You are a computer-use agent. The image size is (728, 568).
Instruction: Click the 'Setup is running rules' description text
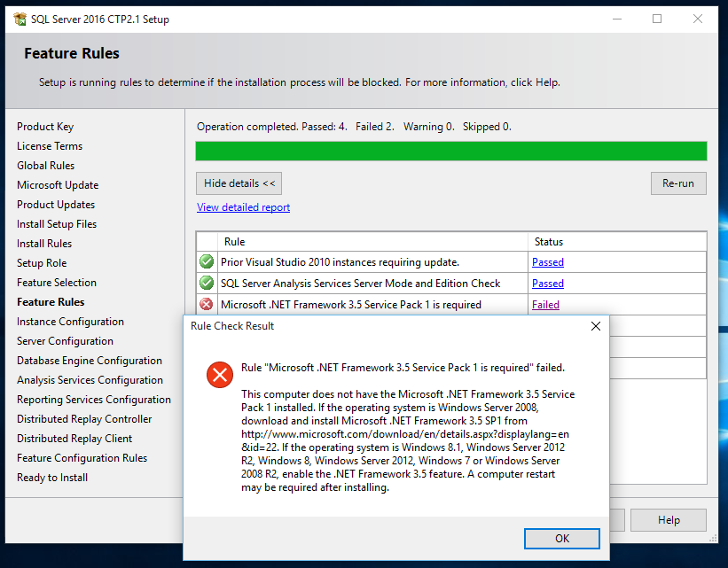tap(300, 82)
